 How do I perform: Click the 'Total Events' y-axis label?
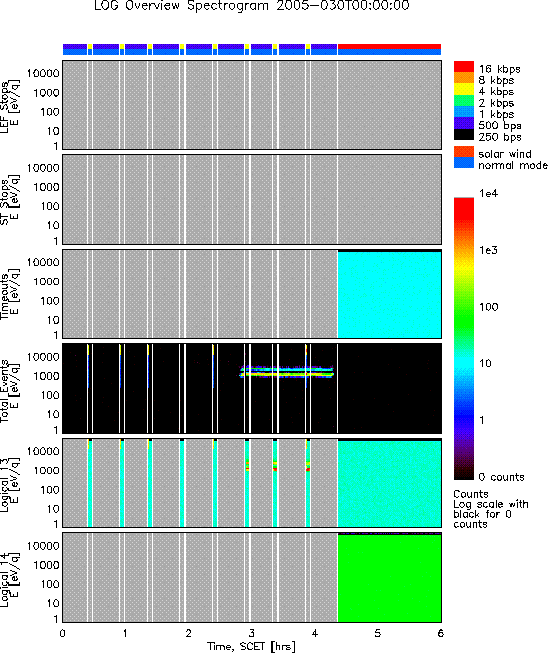[5, 391]
